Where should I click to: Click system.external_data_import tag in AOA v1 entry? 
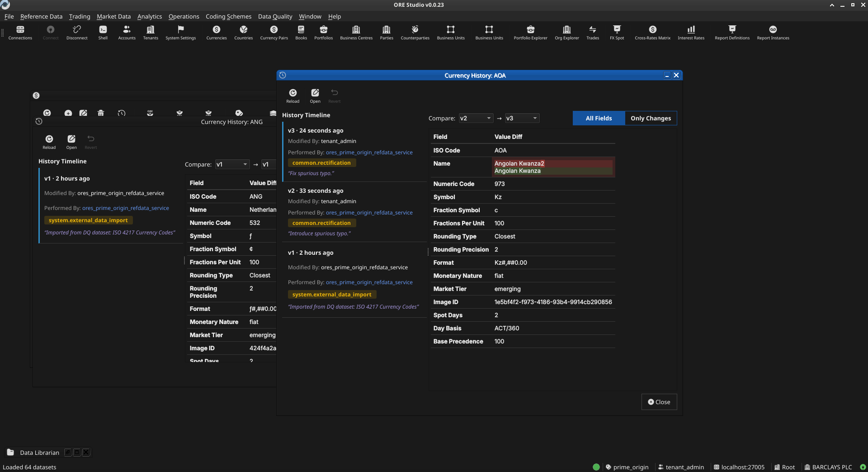click(x=332, y=295)
